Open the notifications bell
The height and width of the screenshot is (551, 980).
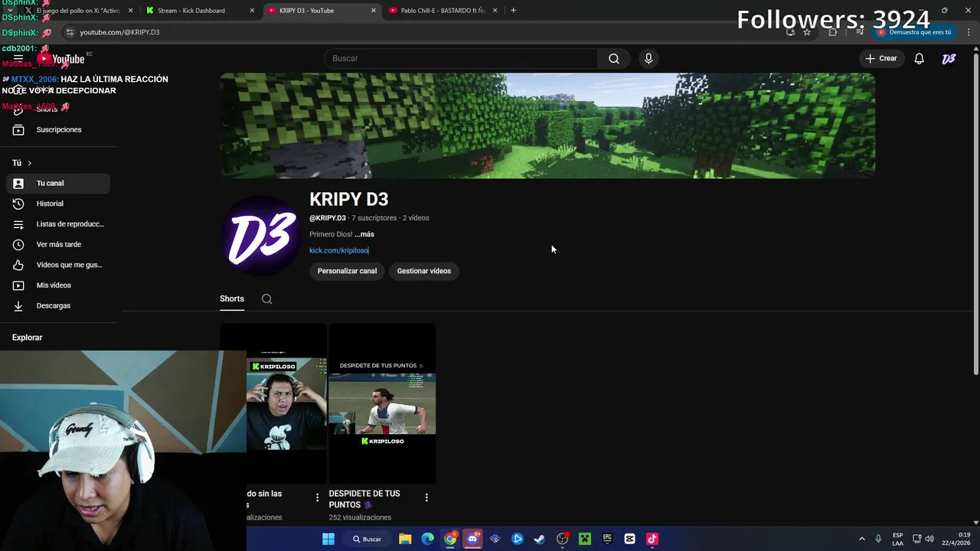coord(919,59)
